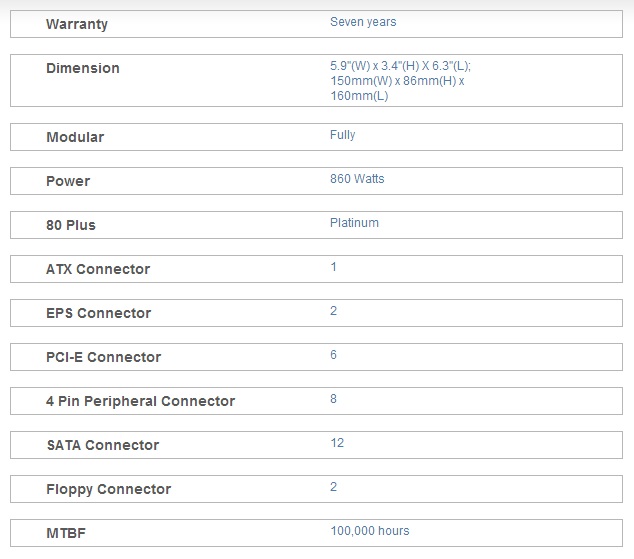Click the SATA Connector label
The width and height of the screenshot is (634, 559).
pos(102,445)
